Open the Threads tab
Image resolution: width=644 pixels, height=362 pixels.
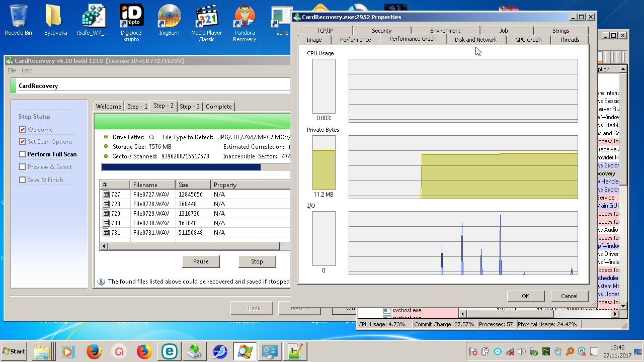(x=569, y=40)
